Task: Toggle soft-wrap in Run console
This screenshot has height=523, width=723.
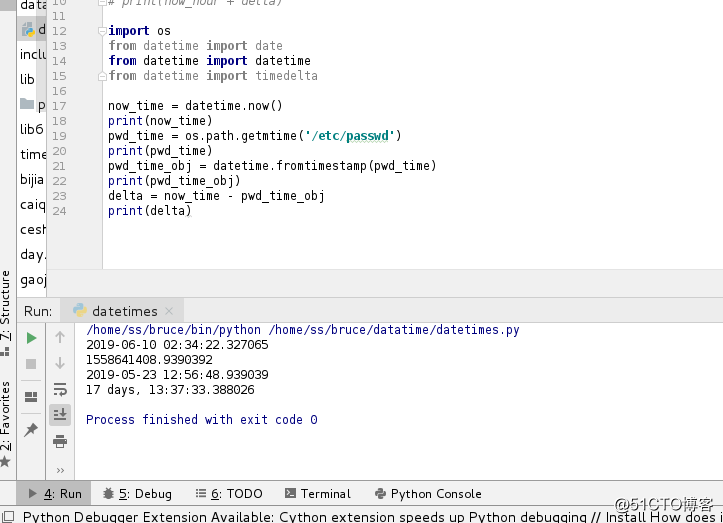Action: tap(60, 389)
